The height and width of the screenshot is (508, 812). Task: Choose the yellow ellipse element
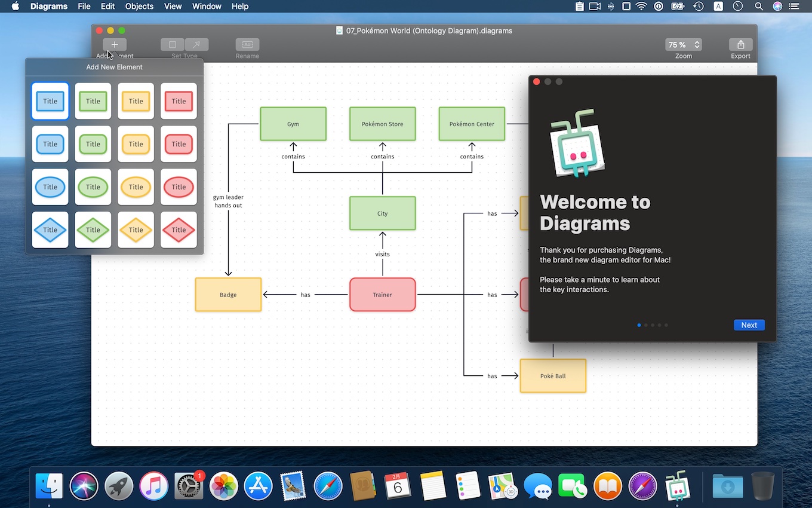point(136,187)
